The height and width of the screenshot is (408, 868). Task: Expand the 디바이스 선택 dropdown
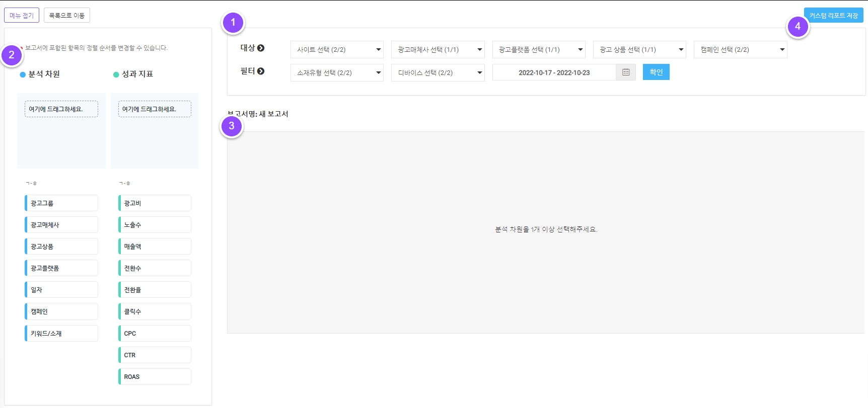pyautogui.click(x=438, y=73)
